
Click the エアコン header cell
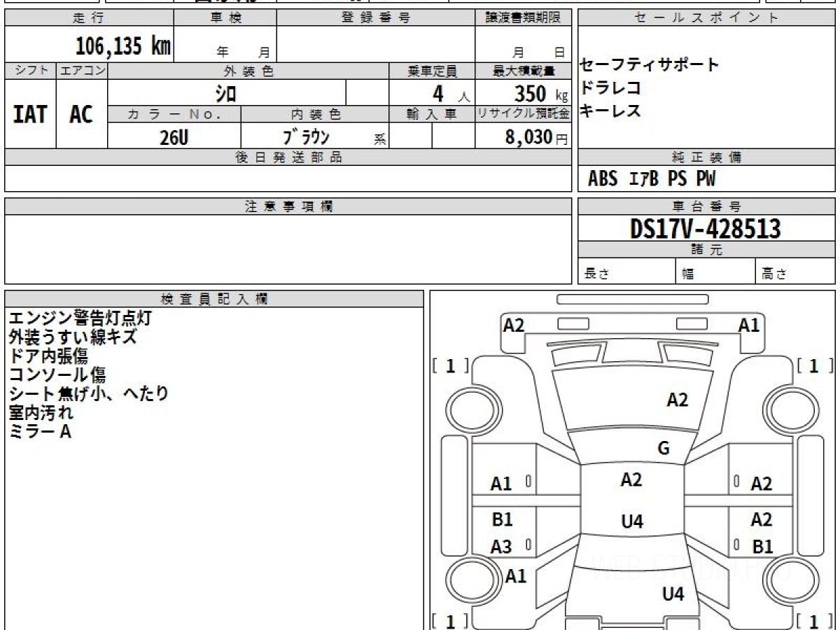click(82, 71)
